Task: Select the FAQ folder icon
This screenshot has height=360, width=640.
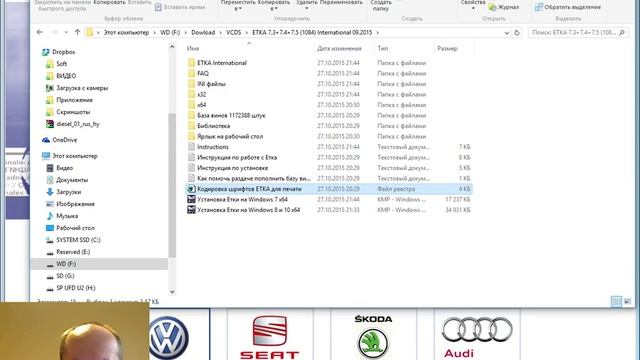Action: 191,73
